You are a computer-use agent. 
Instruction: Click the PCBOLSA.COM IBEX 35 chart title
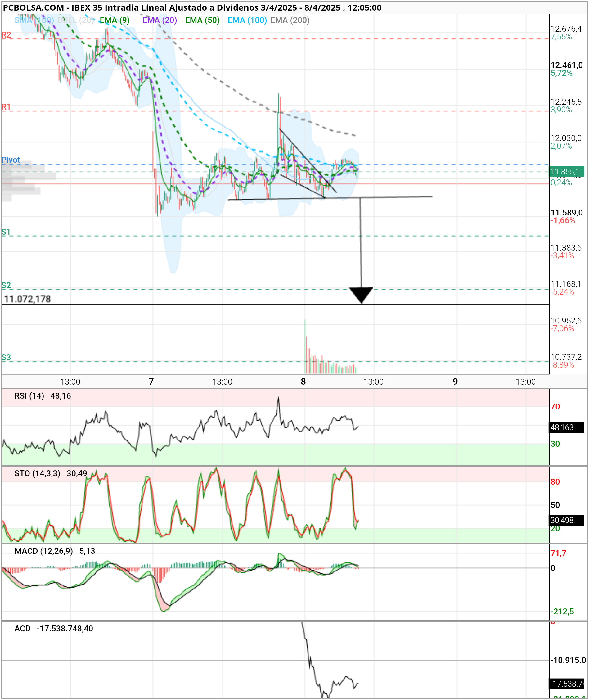[192, 8]
